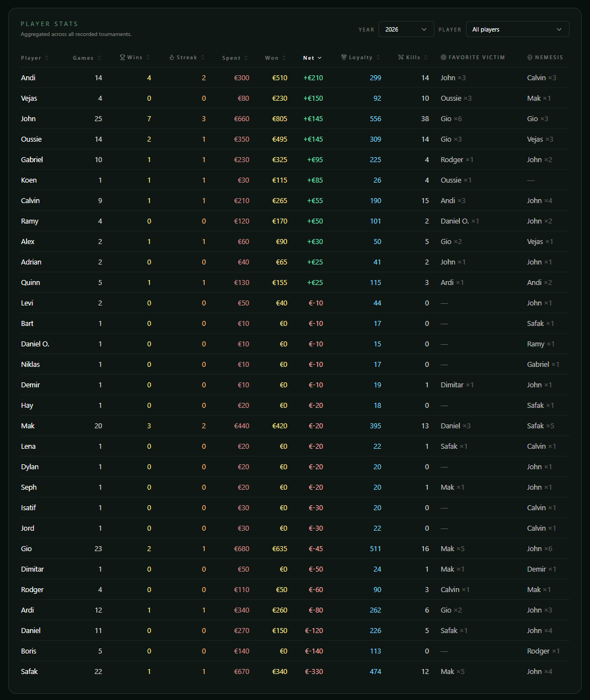This screenshot has height=700, width=590.
Task: Select player name Demir
Action: coord(30,385)
